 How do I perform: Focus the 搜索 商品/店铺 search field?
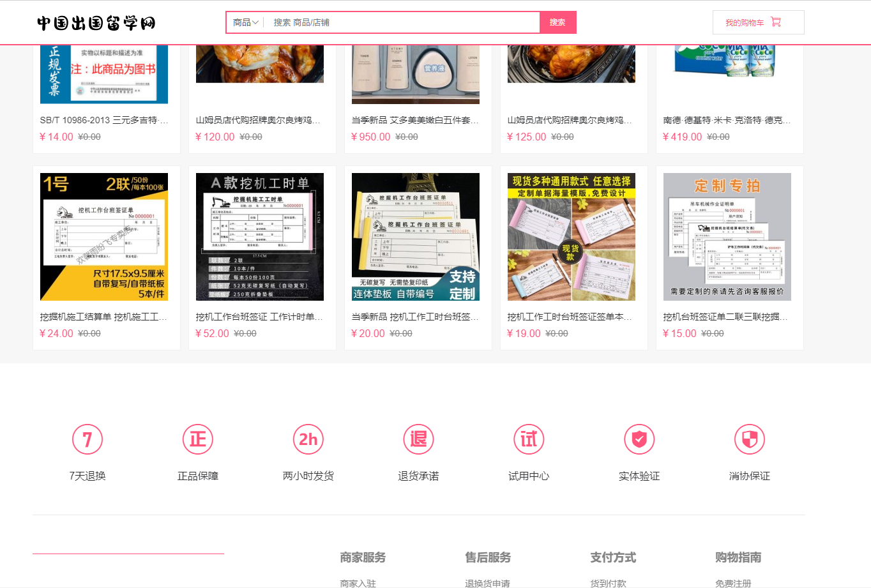402,22
